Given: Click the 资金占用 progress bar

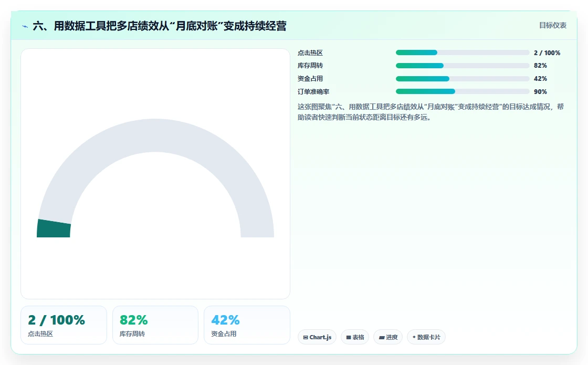Looking at the screenshot, I should coord(463,79).
